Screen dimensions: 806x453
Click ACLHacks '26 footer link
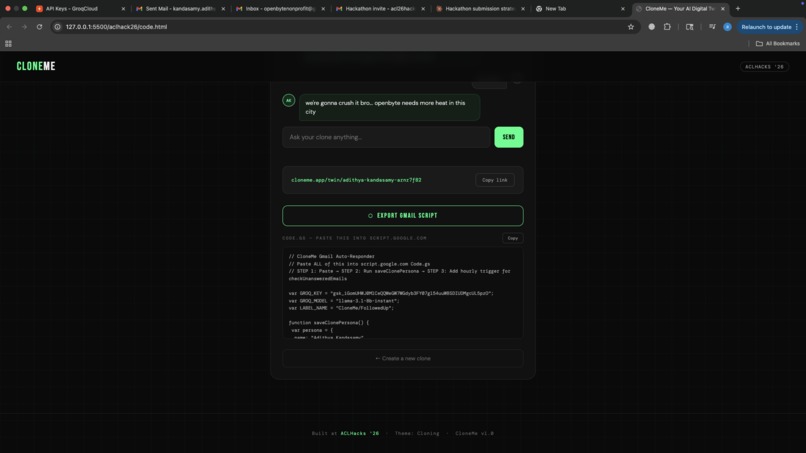tap(360, 433)
